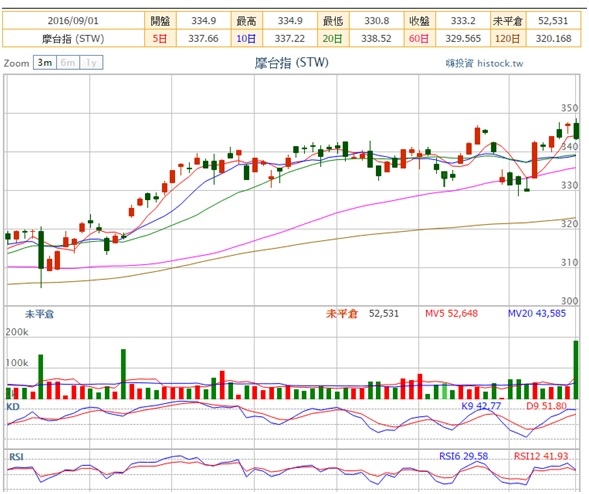Click the 開盤 header cell
The height and width of the screenshot is (494, 589).
click(160, 21)
